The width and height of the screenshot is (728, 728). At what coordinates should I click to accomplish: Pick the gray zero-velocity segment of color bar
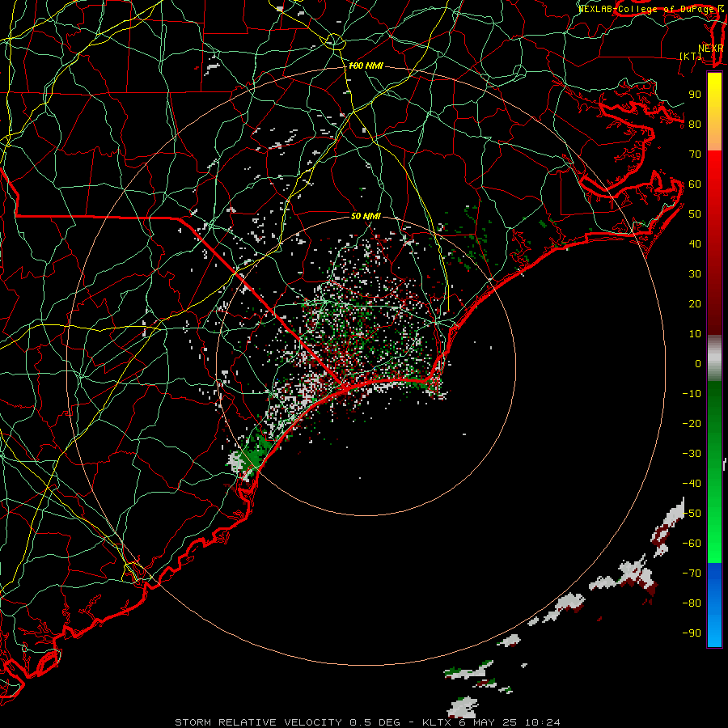[714, 358]
